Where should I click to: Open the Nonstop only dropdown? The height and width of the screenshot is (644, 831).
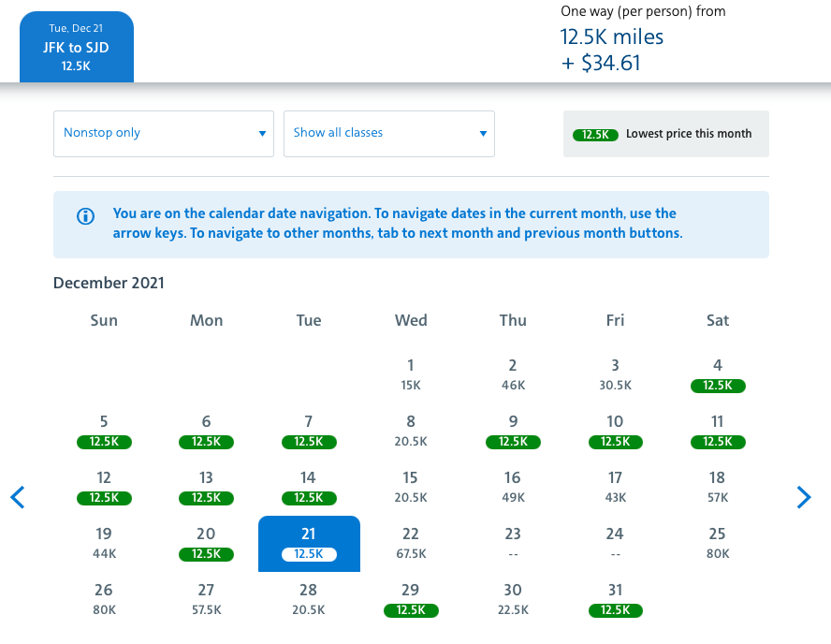click(x=164, y=133)
